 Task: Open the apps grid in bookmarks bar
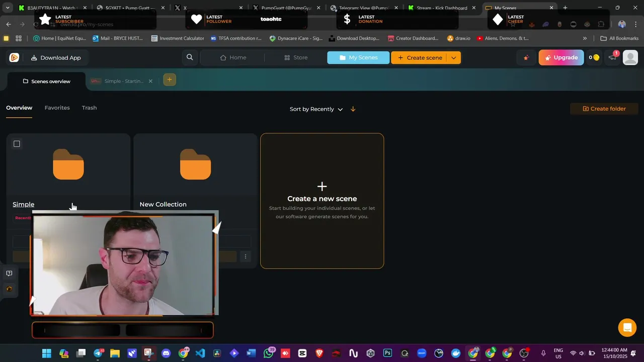point(19,38)
